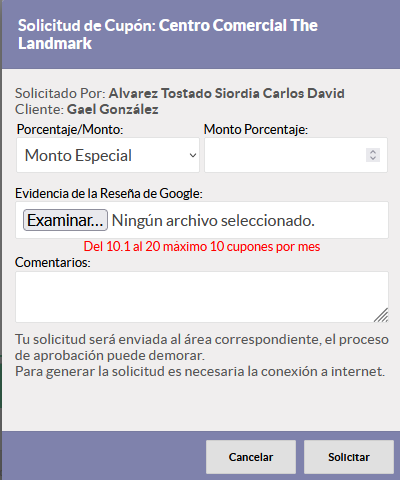The image size is (400, 480).
Task: Focus the Comentarios text area
Action: pyautogui.click(x=202, y=297)
